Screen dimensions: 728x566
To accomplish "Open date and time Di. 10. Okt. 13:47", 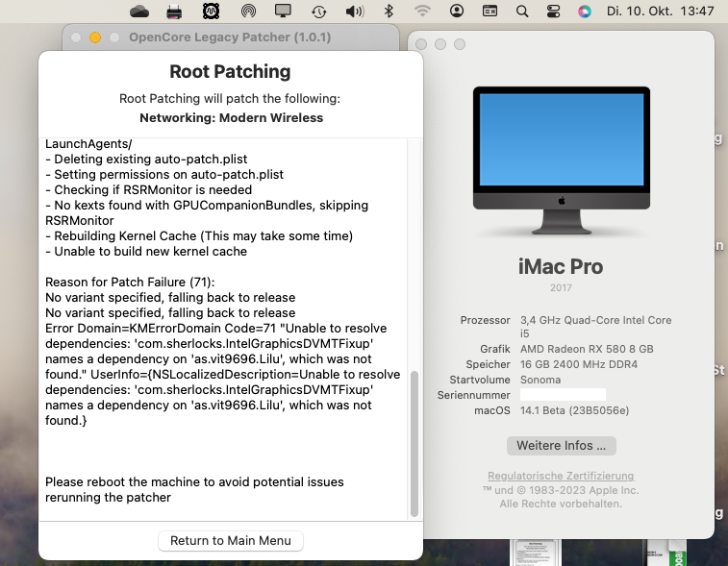I will pyautogui.click(x=660, y=12).
